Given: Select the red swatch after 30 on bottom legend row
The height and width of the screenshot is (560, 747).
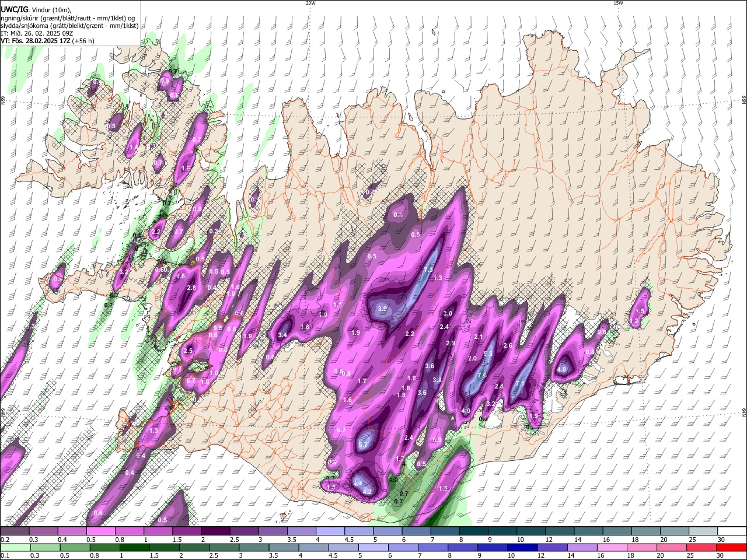Looking at the screenshot, I should 732,547.
